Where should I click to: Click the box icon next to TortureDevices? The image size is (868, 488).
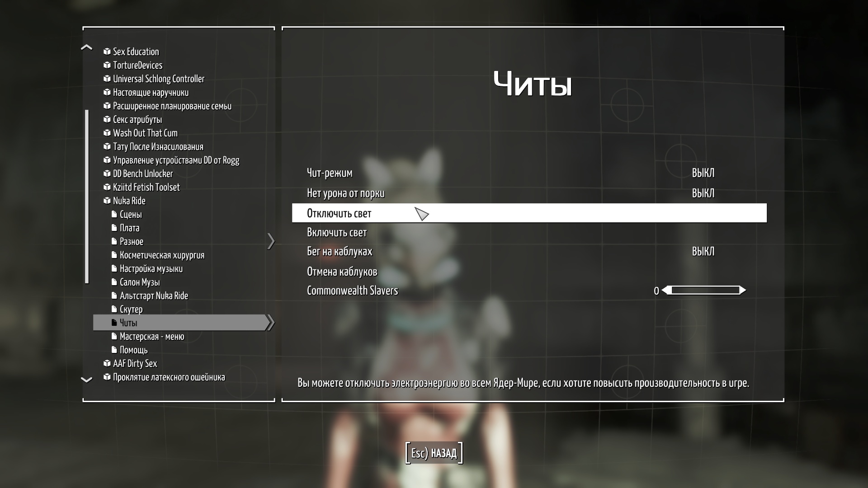coord(107,65)
